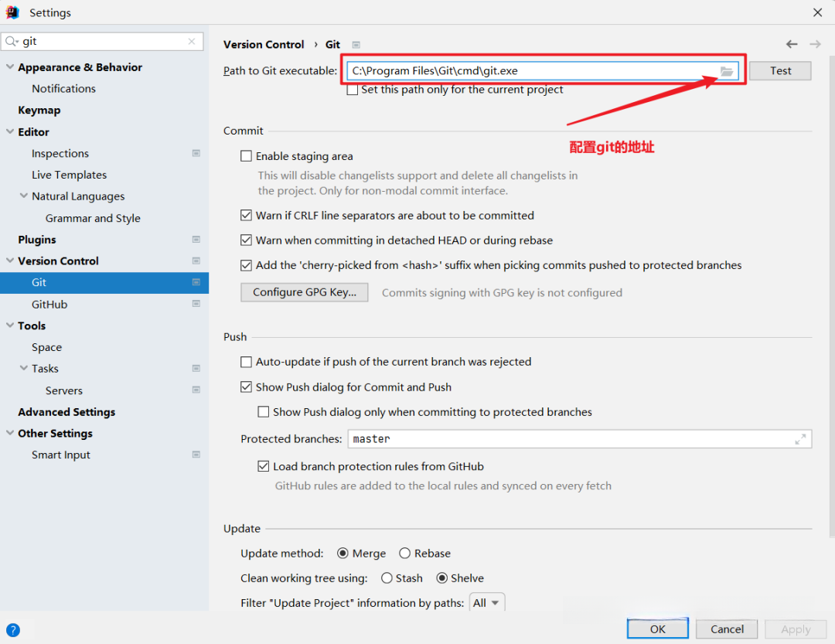The image size is (835, 644).
Task: Click the Configure GPG Key button
Action: pyautogui.click(x=305, y=292)
